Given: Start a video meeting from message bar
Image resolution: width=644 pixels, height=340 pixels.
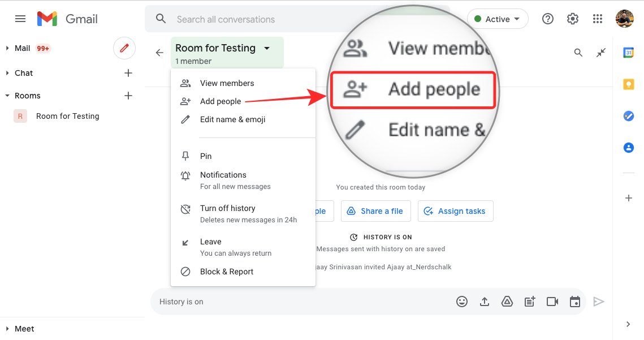Looking at the screenshot, I should coord(552,302).
